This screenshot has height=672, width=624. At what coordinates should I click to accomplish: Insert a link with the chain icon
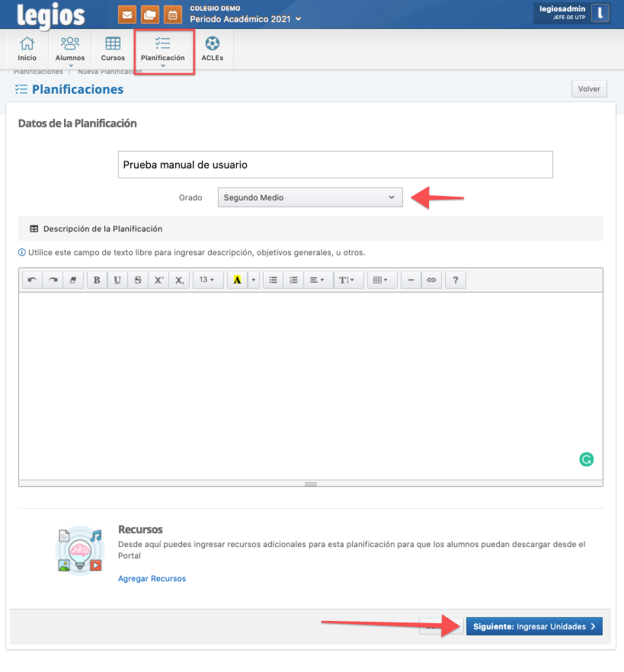pos(431,280)
